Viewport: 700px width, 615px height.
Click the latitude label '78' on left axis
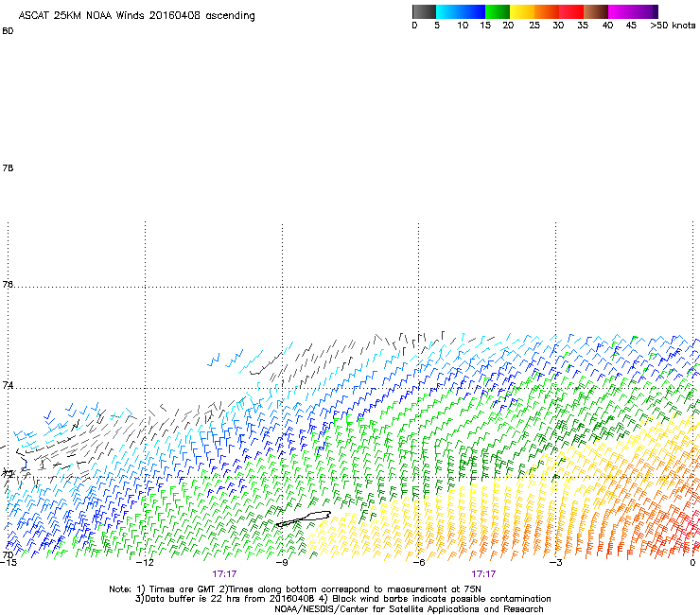[8, 168]
